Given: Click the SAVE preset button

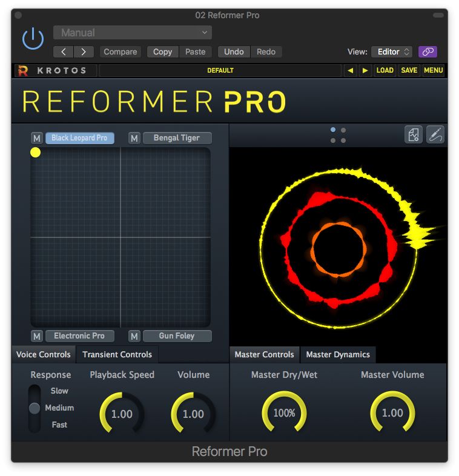Looking at the screenshot, I should pos(409,70).
